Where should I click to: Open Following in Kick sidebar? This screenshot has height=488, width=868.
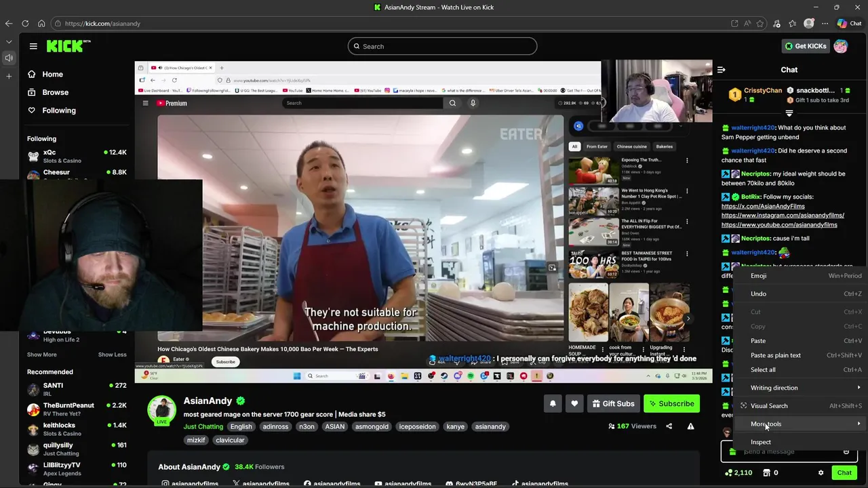tap(52, 110)
